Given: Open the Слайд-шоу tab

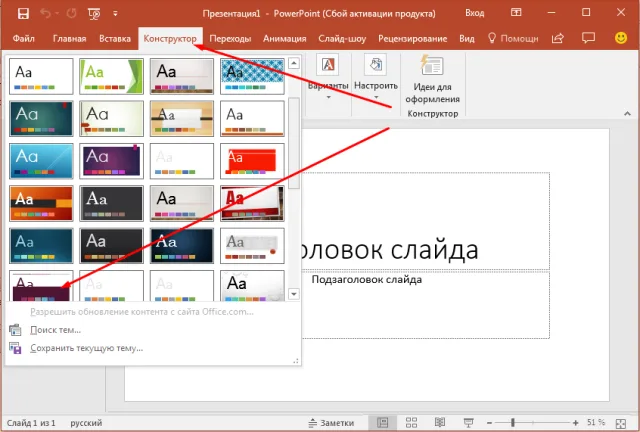Looking at the screenshot, I should click(x=342, y=38).
